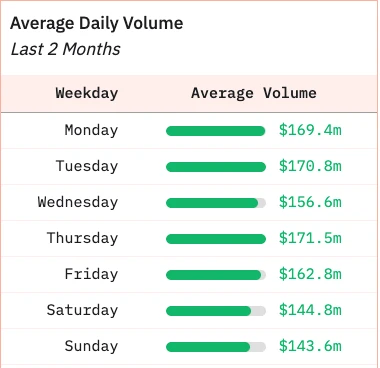This screenshot has height=368, width=380.
Task: Click the Average Volume column header
Action: click(x=254, y=93)
